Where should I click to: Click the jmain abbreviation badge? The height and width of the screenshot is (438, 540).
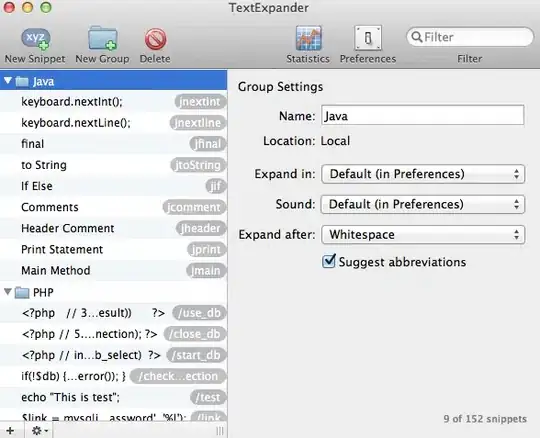point(206,271)
